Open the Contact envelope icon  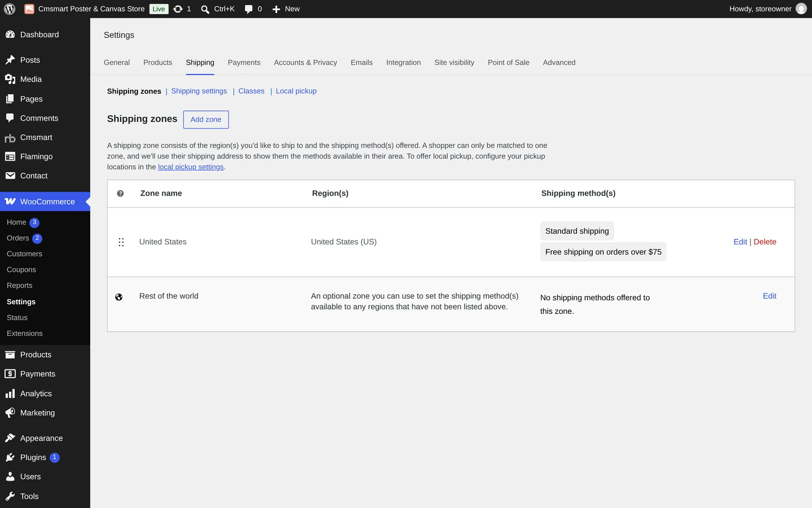(x=10, y=176)
